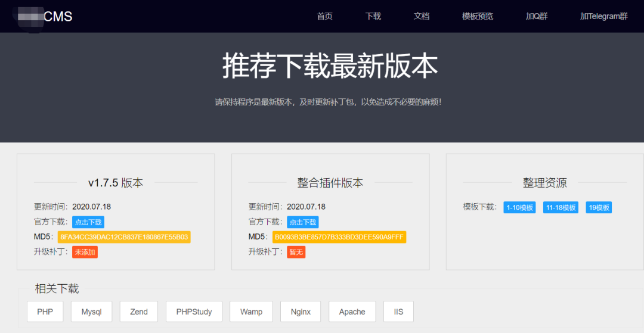The height and width of the screenshot is (333, 644).
Task: Download the 11-18模板 template pack
Action: pyautogui.click(x=561, y=207)
